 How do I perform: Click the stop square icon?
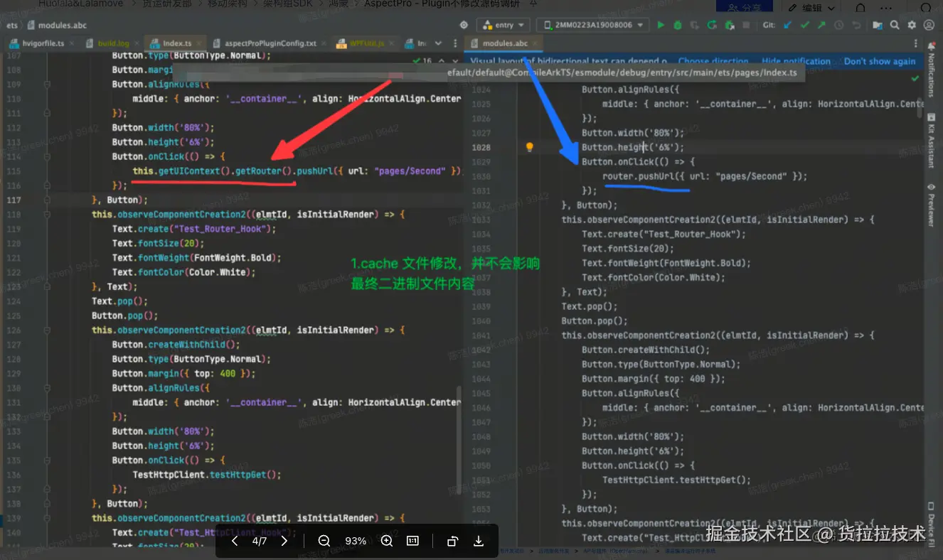745,25
